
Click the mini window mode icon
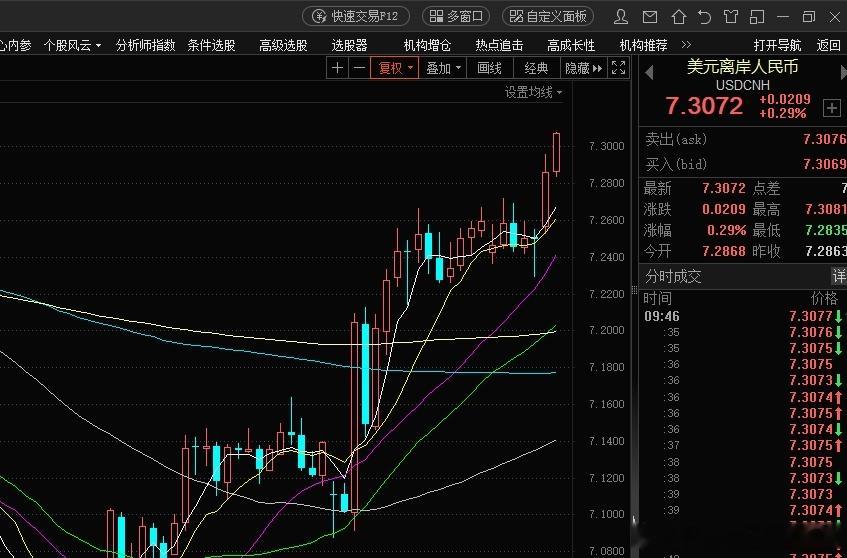pos(757,17)
